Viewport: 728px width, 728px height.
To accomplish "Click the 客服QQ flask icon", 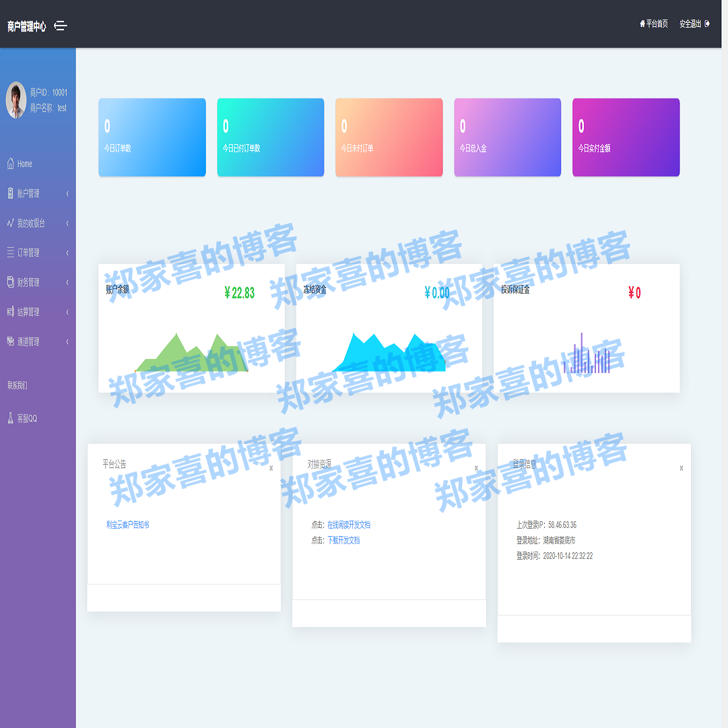I will click(10, 418).
